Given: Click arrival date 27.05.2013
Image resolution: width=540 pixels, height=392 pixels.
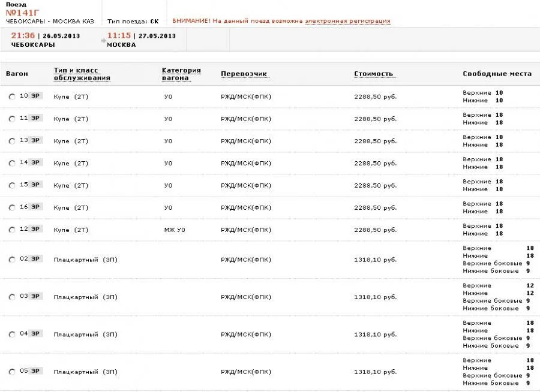Looking at the screenshot, I should (157, 36).
